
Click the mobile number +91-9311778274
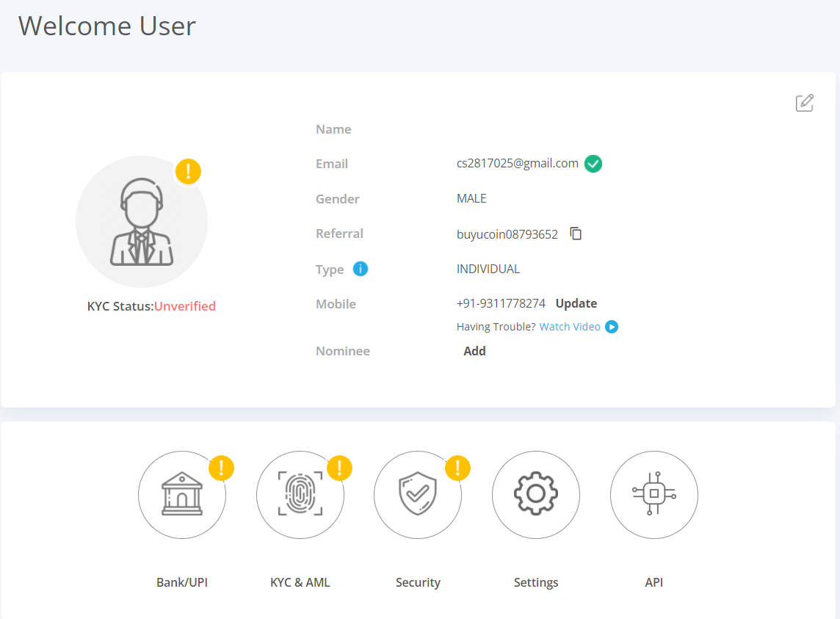tap(501, 303)
